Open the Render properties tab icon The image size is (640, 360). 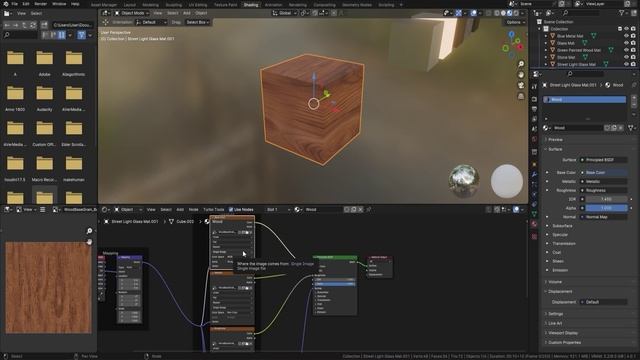pyautogui.click(x=534, y=99)
